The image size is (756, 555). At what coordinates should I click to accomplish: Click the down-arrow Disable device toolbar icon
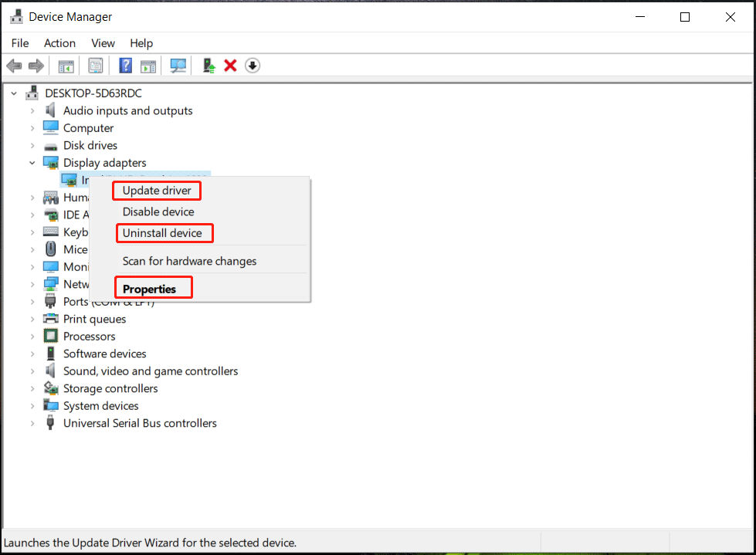253,66
